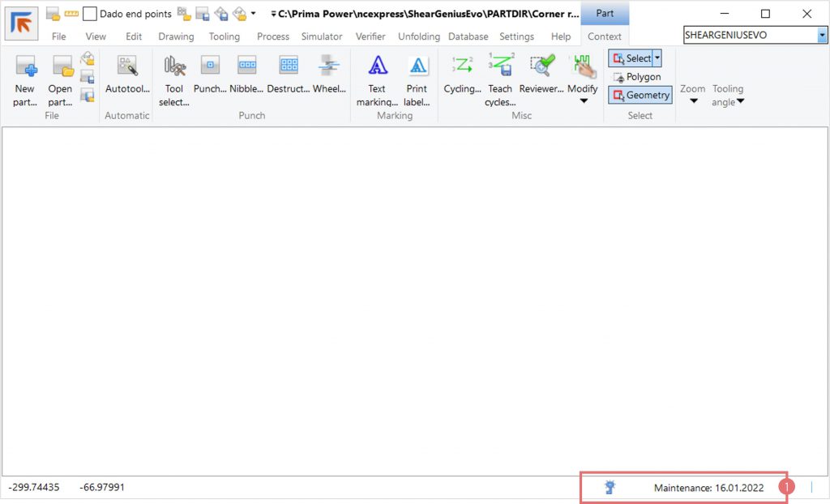Click the Maintenance date in status bar
This screenshot has width=830, height=504.
click(708, 488)
